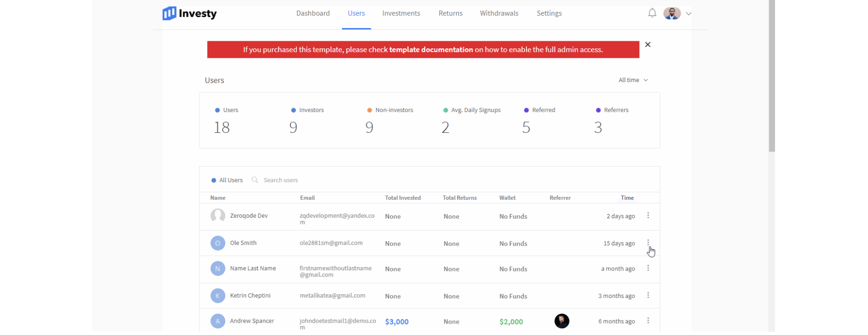
Task: Click the profile avatar in header
Action: click(x=672, y=13)
